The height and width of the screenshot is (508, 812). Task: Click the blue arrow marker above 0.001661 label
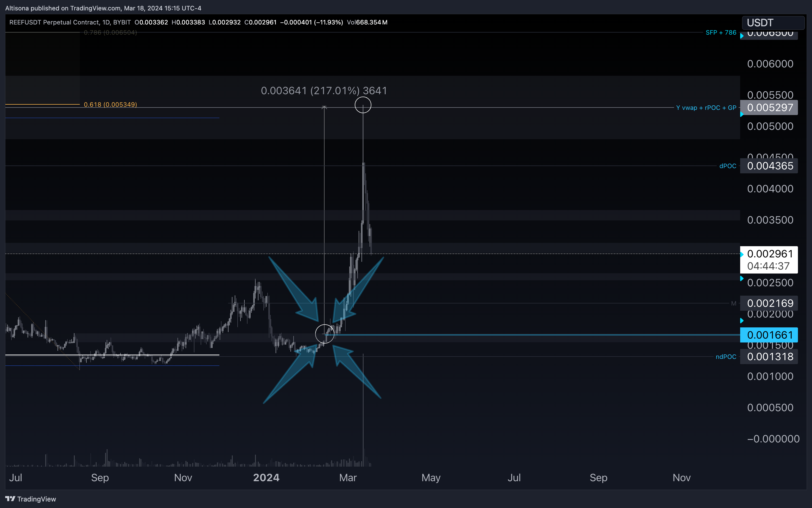tap(742, 321)
